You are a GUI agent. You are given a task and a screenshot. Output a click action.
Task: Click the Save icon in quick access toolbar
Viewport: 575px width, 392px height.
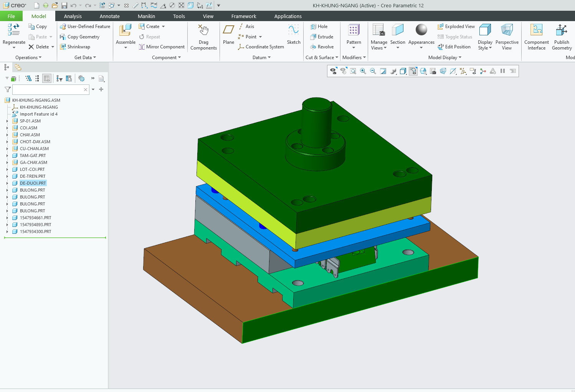click(x=64, y=5)
